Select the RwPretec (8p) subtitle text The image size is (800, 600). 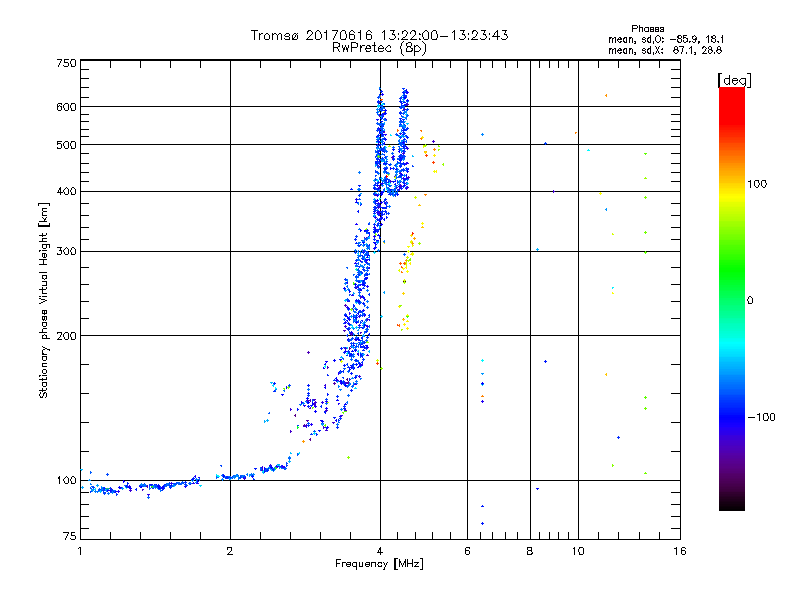(379, 47)
